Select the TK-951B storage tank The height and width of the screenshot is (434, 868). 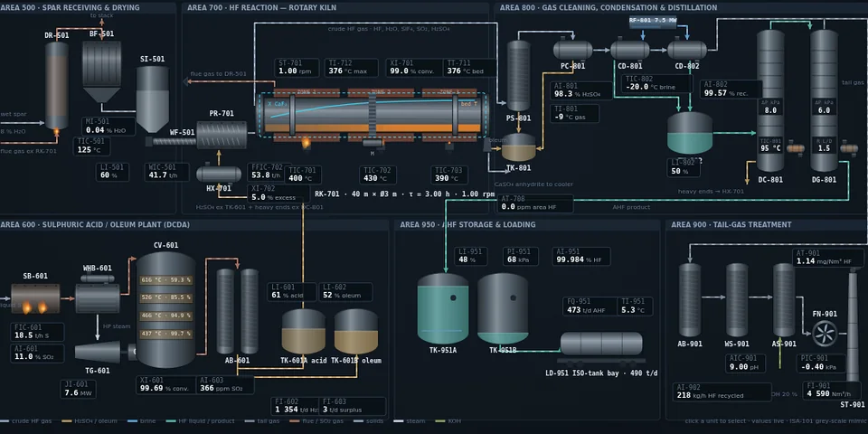[x=503, y=308]
